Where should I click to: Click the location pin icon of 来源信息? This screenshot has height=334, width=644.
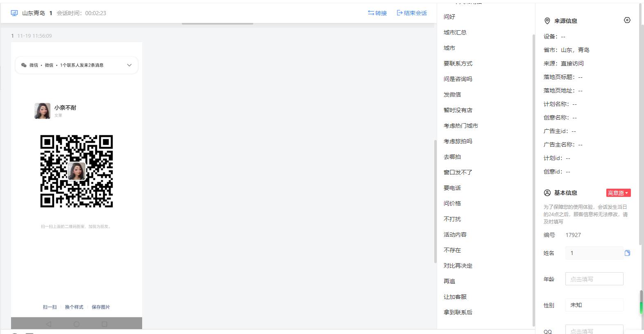click(x=547, y=21)
